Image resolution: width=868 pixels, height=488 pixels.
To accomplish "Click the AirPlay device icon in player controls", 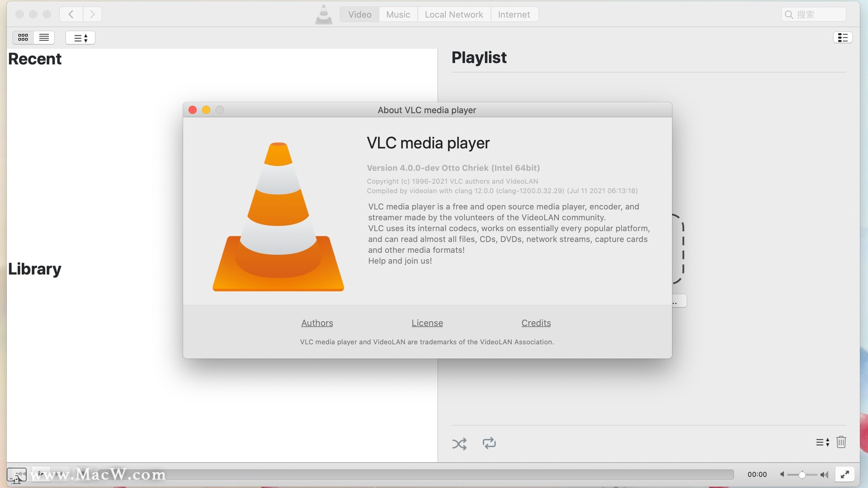I will point(16,474).
